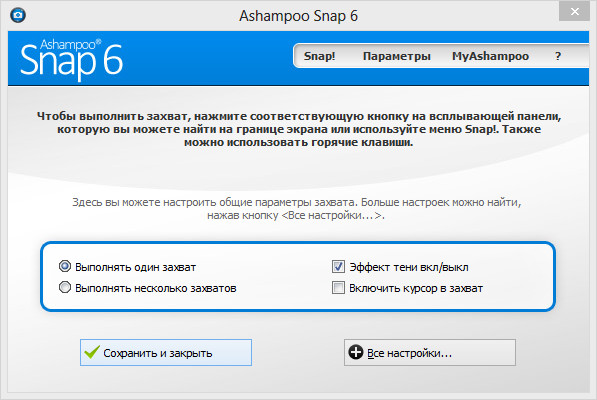Image resolution: width=597 pixels, height=400 pixels.
Task: Click the Ashampoo Snap 6 logo
Action: point(72,59)
